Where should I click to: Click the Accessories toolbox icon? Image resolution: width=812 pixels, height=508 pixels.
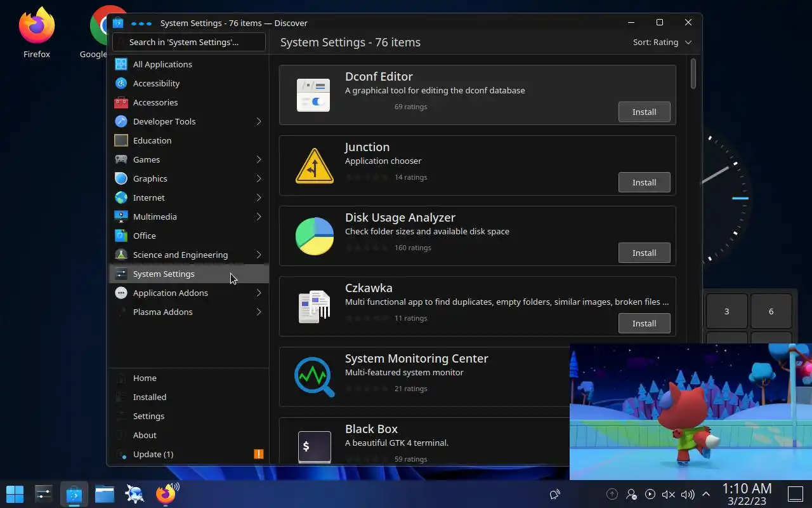[121, 102]
